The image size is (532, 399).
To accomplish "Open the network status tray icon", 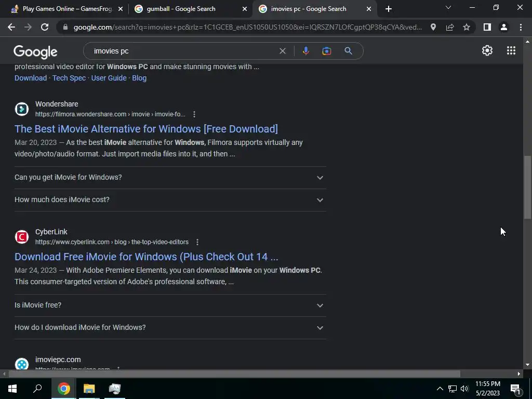I will 453,389.
